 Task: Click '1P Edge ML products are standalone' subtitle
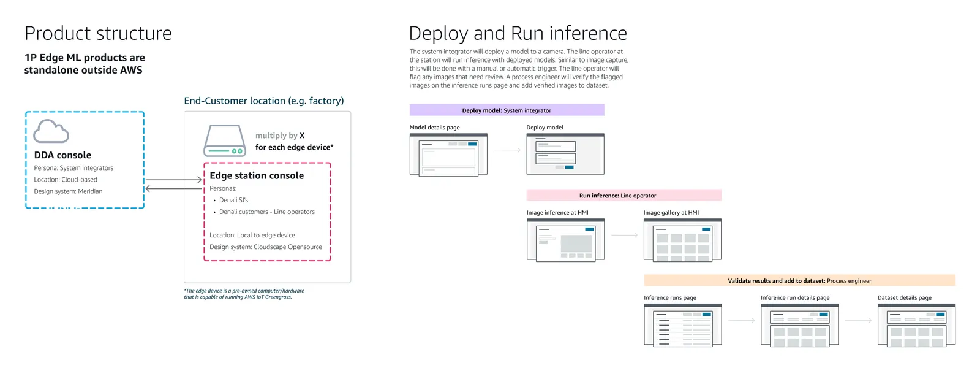coord(85,64)
